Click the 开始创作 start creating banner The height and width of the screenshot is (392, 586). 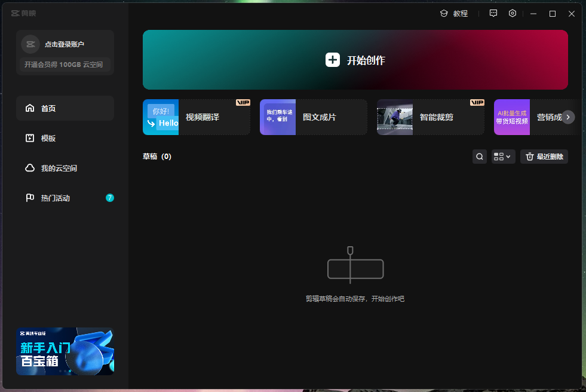[x=355, y=60]
